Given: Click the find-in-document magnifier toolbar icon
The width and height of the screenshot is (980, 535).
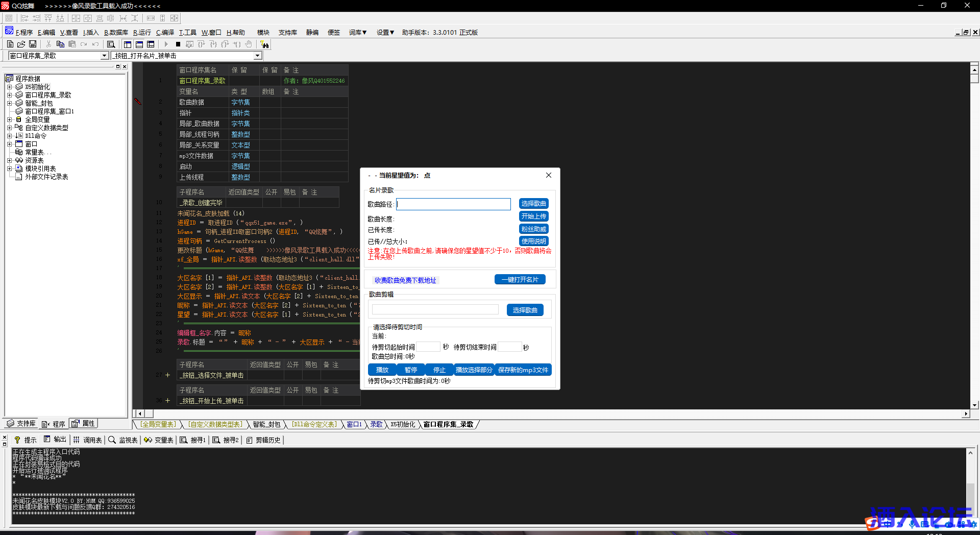Looking at the screenshot, I should (111, 44).
